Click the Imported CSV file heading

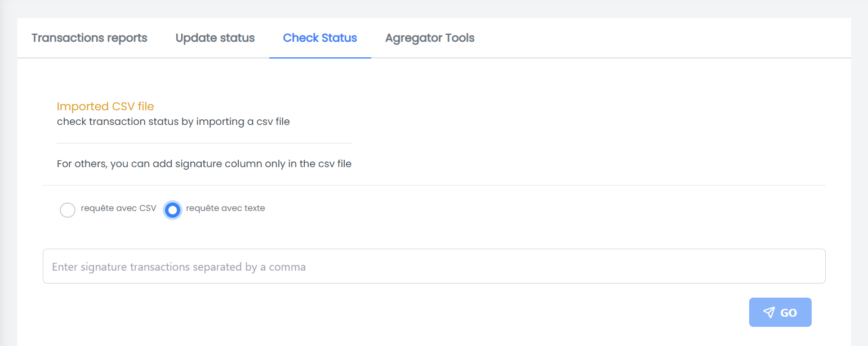pos(105,106)
